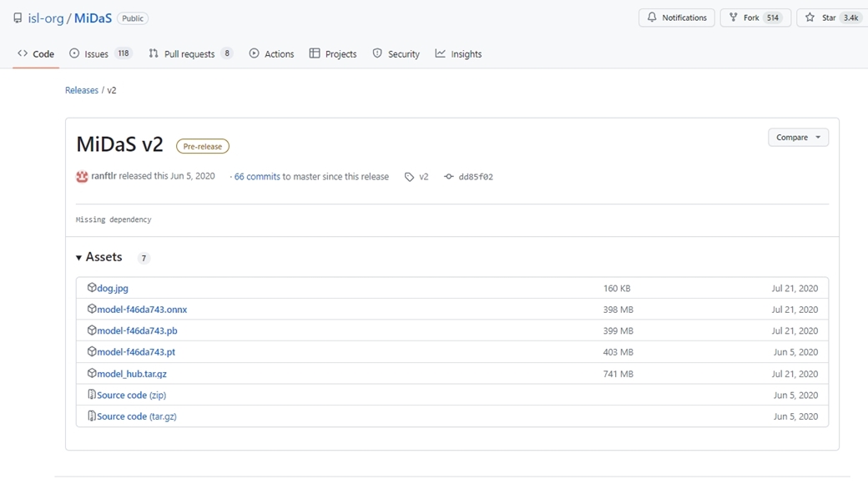Click the star icon to star repository
Image resolution: width=868 pixels, height=484 pixels.
(x=810, y=18)
